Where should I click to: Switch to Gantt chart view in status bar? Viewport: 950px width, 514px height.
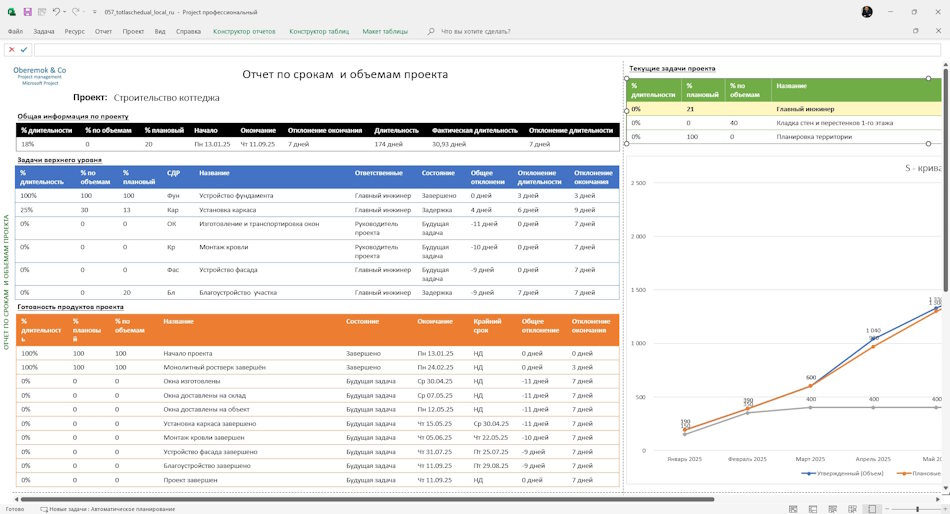pos(792,509)
